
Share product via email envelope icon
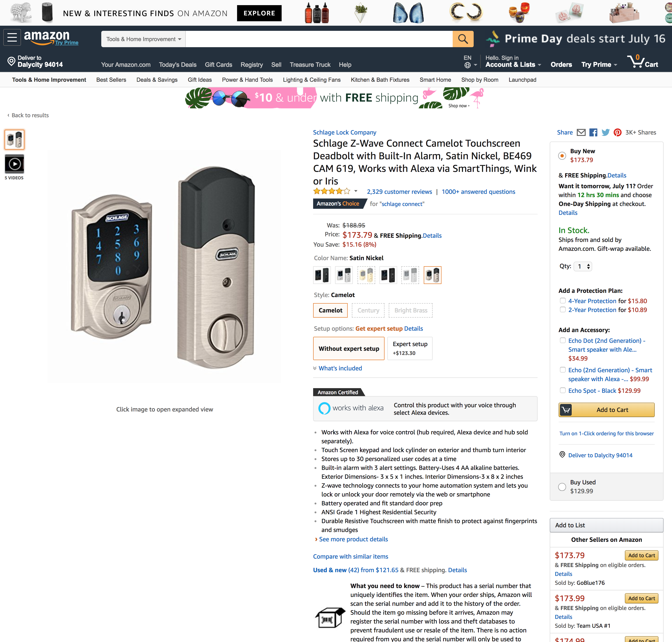(581, 132)
